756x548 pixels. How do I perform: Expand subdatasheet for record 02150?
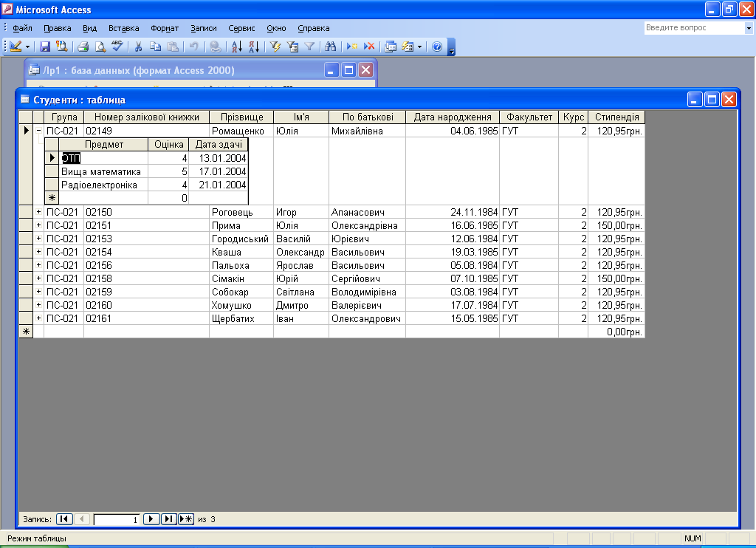click(38, 212)
